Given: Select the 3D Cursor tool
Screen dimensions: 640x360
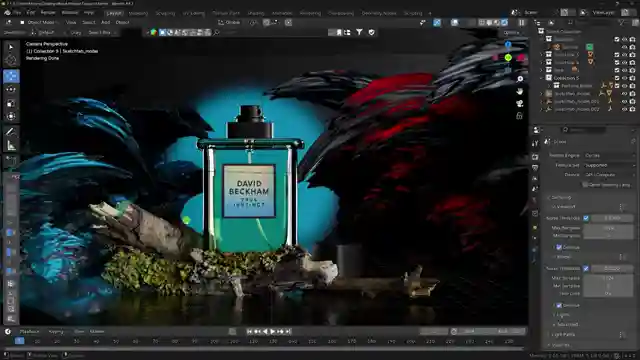Looking at the screenshot, I should [x=11, y=61].
